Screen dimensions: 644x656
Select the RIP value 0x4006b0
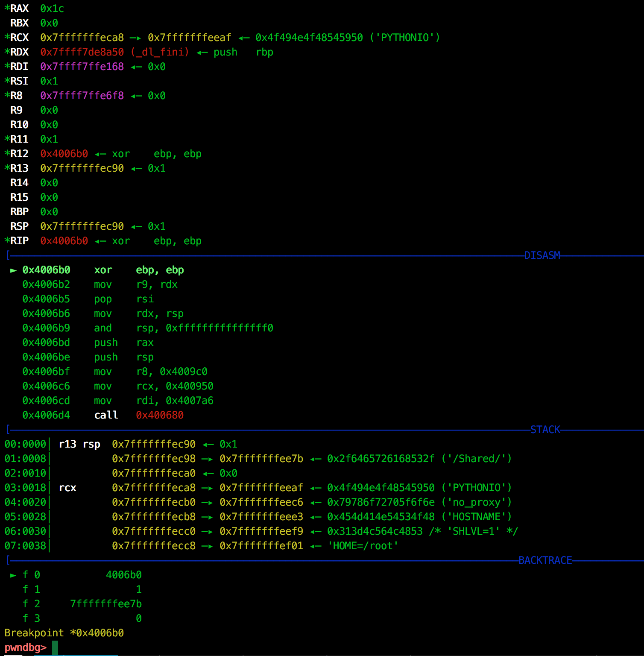point(64,241)
